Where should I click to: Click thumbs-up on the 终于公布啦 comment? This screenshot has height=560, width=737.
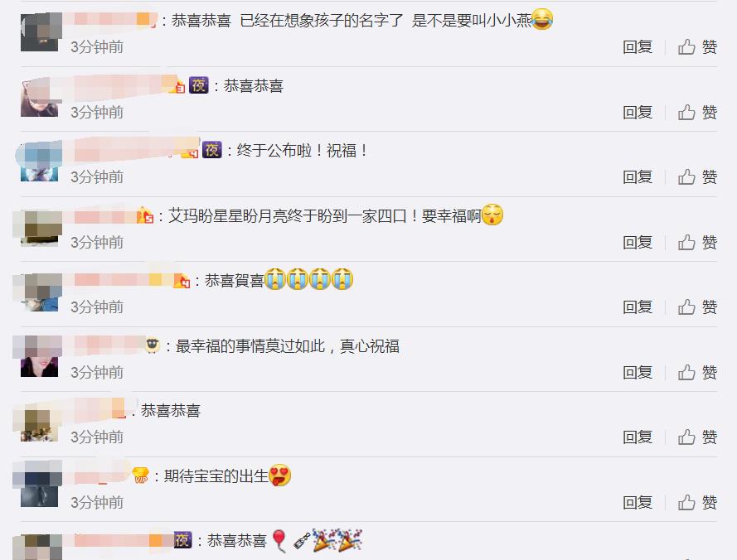tap(697, 177)
